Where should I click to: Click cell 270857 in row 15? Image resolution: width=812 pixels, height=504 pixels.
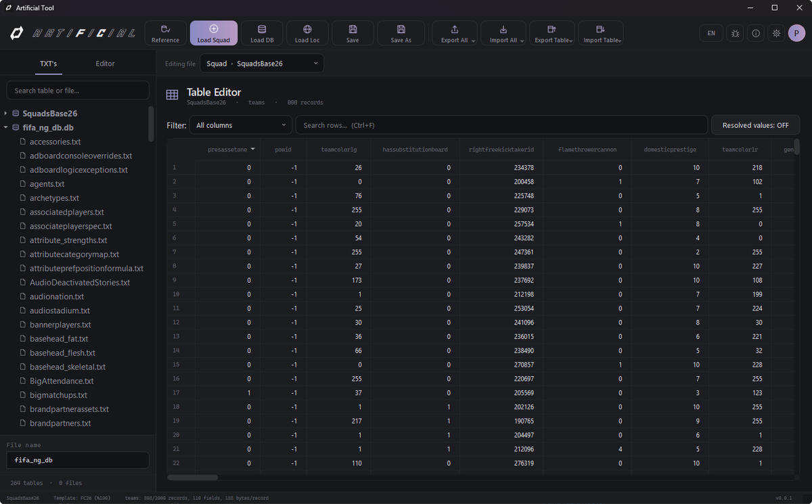pyautogui.click(x=501, y=365)
